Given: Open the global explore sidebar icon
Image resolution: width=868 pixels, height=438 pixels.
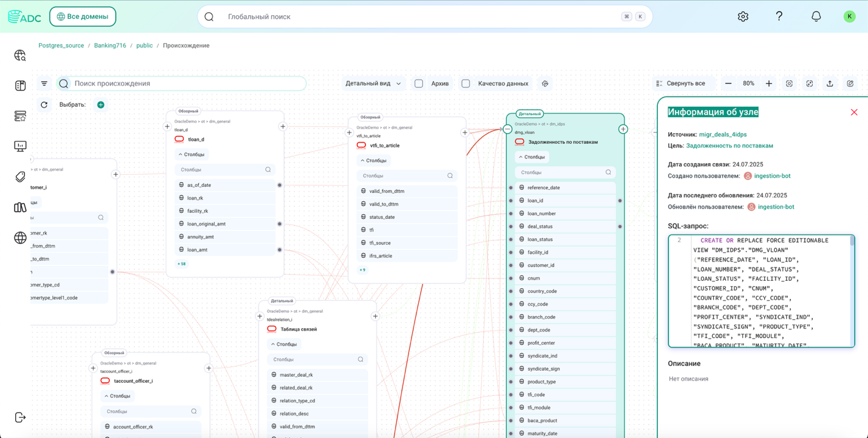Looking at the screenshot, I should 20,55.
